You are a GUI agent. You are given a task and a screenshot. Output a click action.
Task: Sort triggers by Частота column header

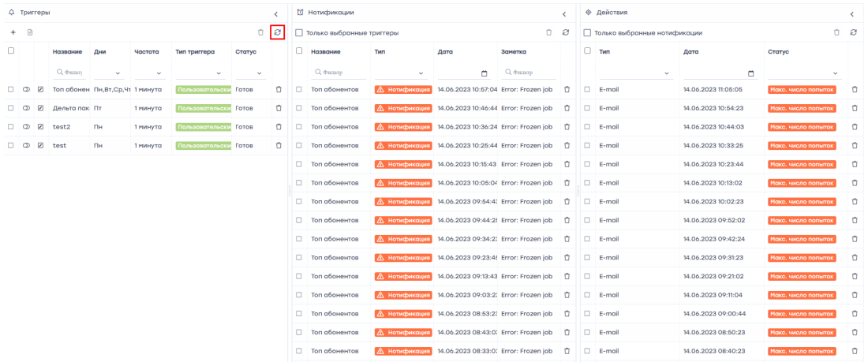pos(146,51)
